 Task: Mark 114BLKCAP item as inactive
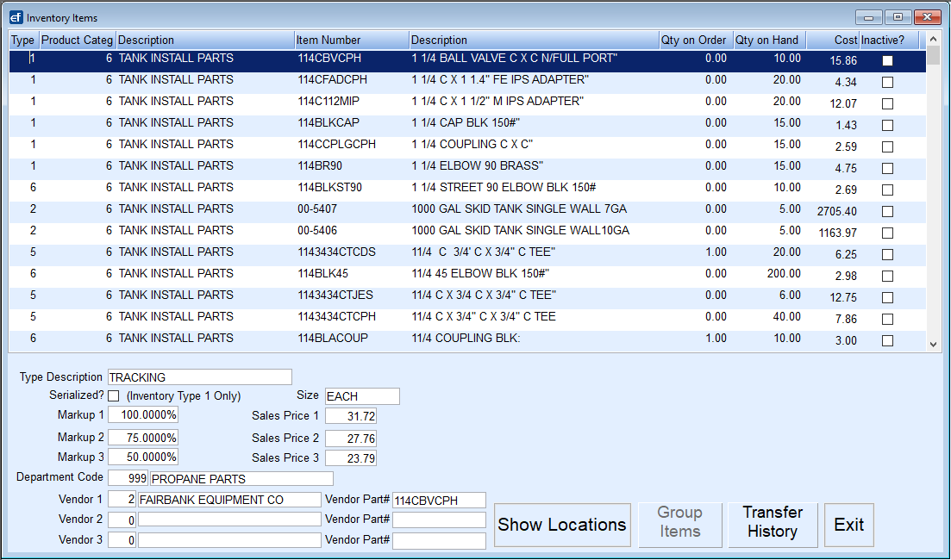[887, 126]
